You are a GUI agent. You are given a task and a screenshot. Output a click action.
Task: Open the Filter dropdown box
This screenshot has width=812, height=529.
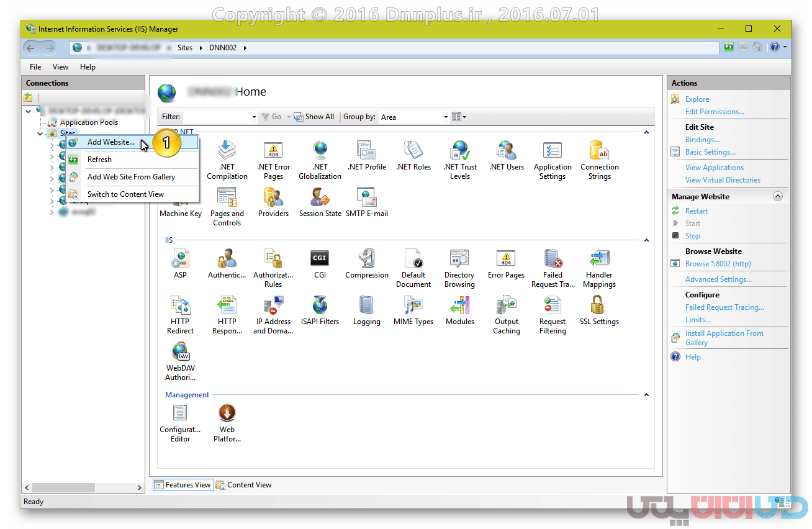click(220, 117)
